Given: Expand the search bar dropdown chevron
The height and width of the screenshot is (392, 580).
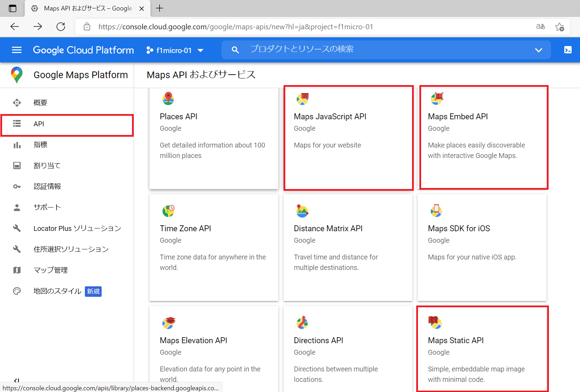Looking at the screenshot, I should 538,50.
